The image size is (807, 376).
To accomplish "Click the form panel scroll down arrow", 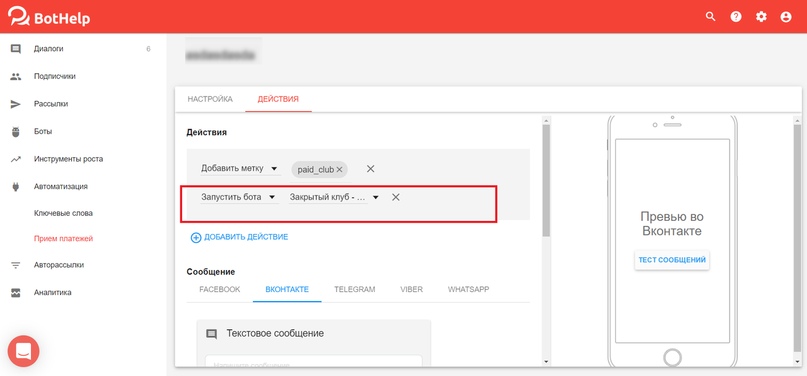I will pyautogui.click(x=546, y=362).
